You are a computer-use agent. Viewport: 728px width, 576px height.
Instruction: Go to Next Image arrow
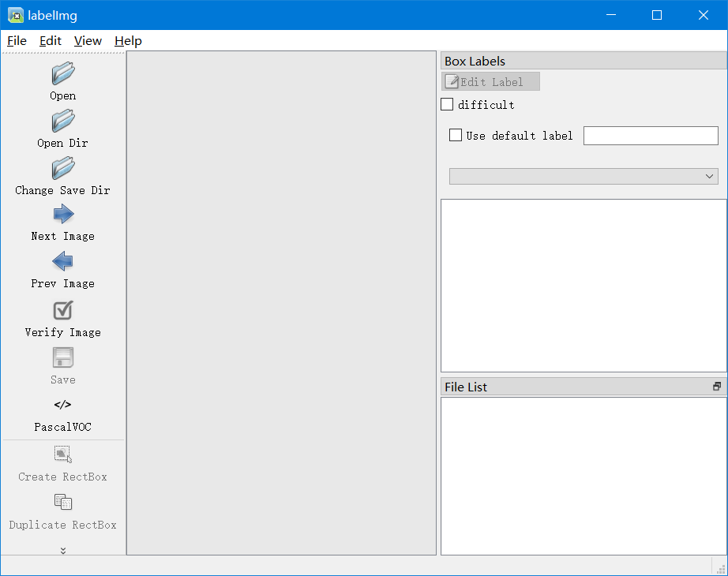(x=63, y=215)
